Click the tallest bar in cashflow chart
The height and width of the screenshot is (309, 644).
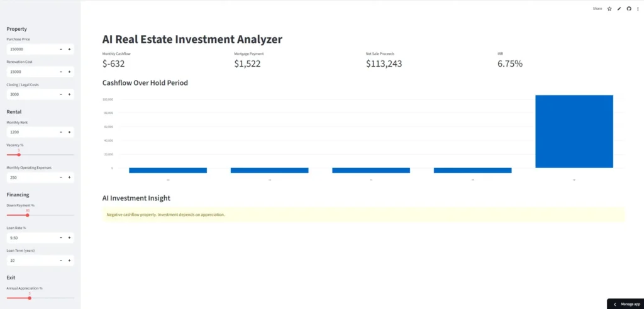tap(574, 131)
